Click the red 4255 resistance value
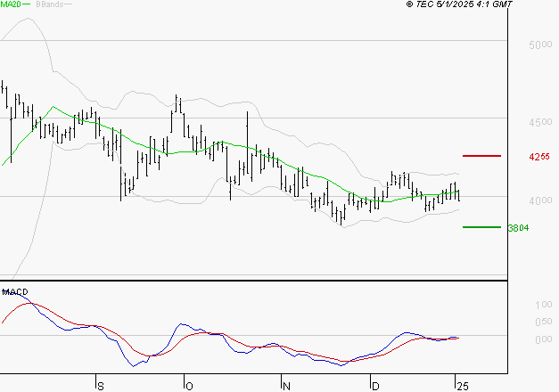This screenshot has height=392, width=559. pos(539,157)
